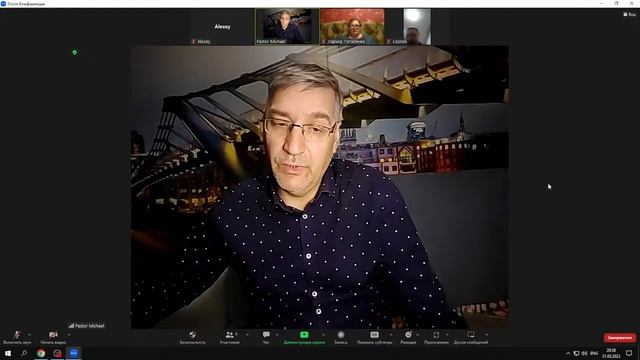
Task: Open the Чат chat panel
Action: [266, 338]
